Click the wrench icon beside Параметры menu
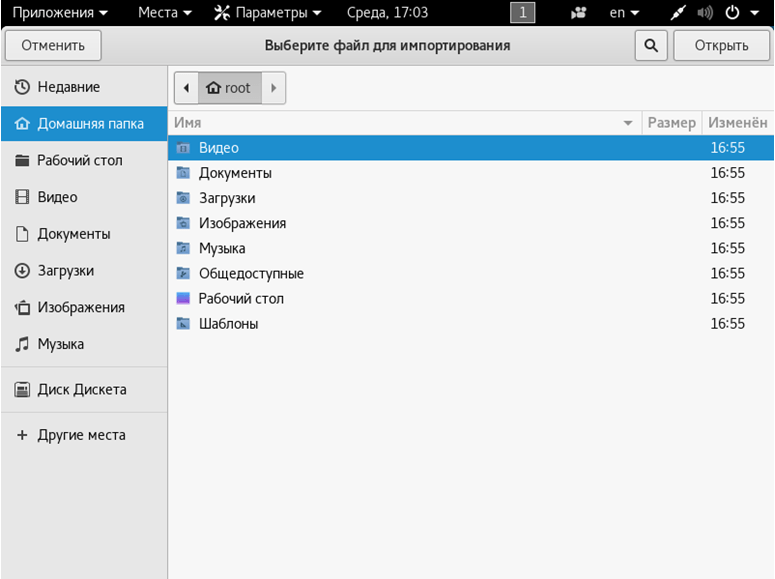 (222, 13)
